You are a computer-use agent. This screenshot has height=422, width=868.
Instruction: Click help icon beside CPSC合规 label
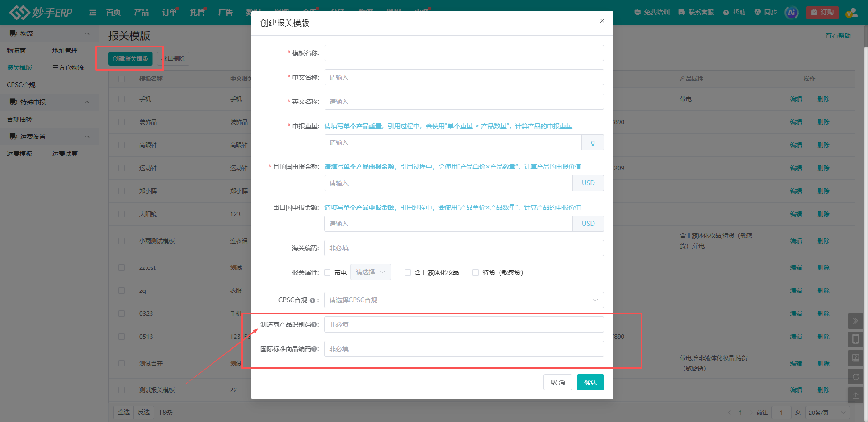(312, 300)
